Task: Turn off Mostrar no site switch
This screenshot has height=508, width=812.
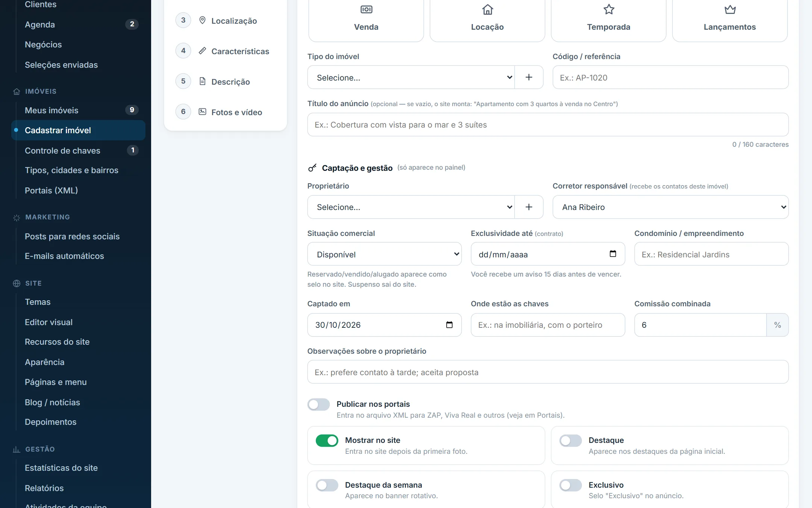Action: pos(327,441)
